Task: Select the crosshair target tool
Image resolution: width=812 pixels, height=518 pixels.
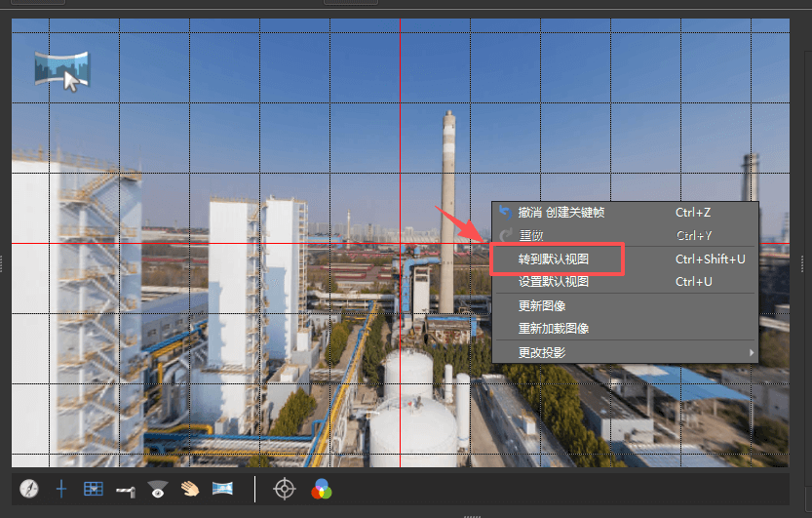Action: click(x=284, y=489)
